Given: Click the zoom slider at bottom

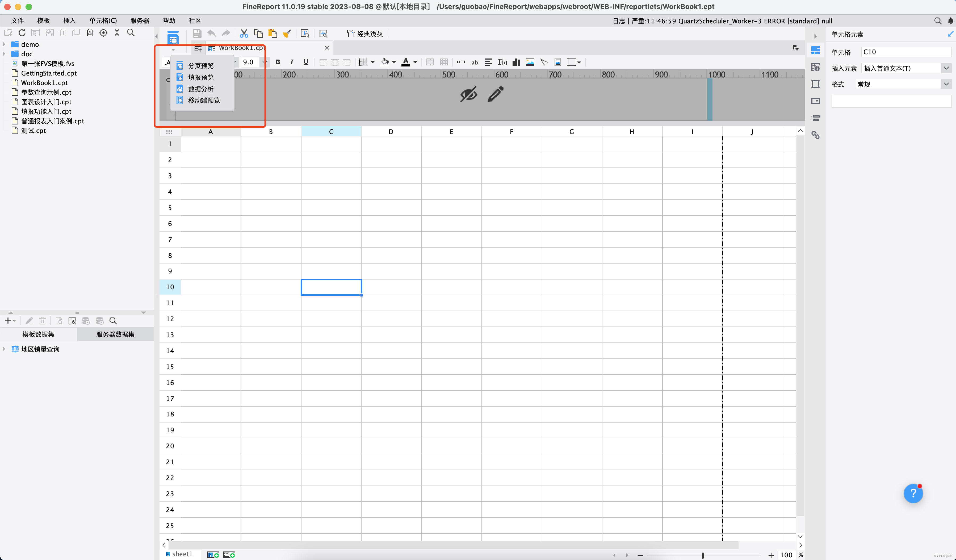Looking at the screenshot, I should pyautogui.click(x=703, y=555).
